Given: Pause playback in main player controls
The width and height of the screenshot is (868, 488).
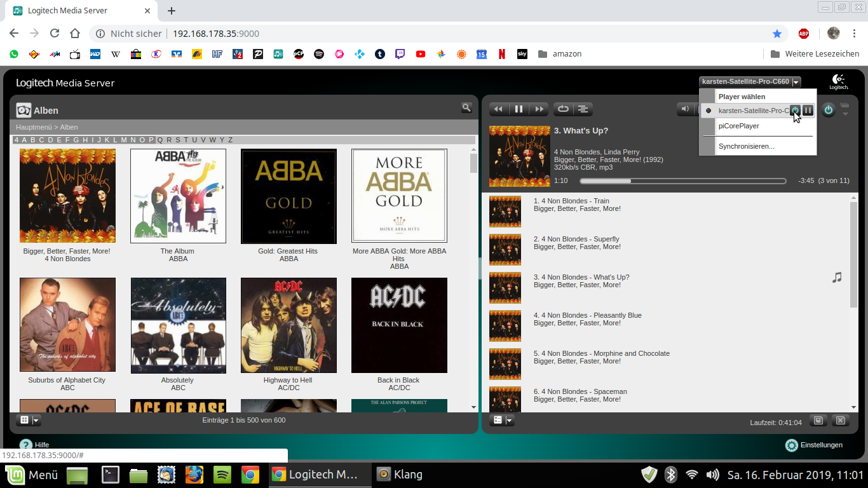Looking at the screenshot, I should tap(519, 109).
